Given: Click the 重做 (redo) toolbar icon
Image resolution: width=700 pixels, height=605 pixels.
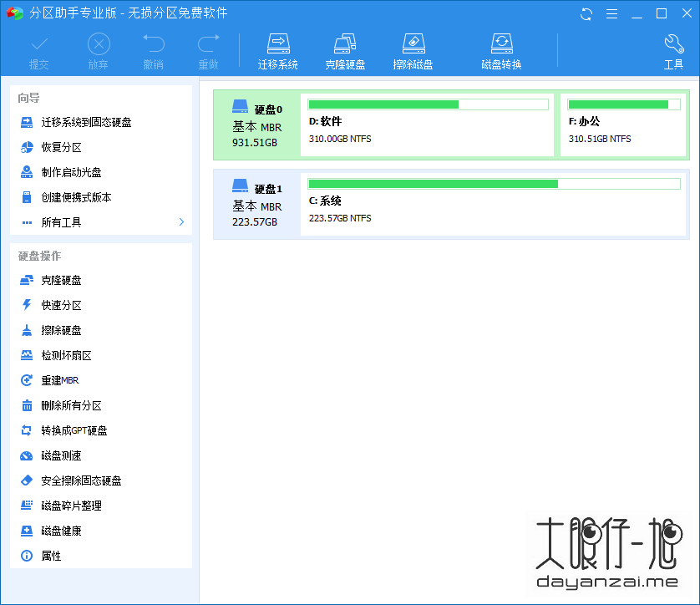Looking at the screenshot, I should tap(209, 52).
